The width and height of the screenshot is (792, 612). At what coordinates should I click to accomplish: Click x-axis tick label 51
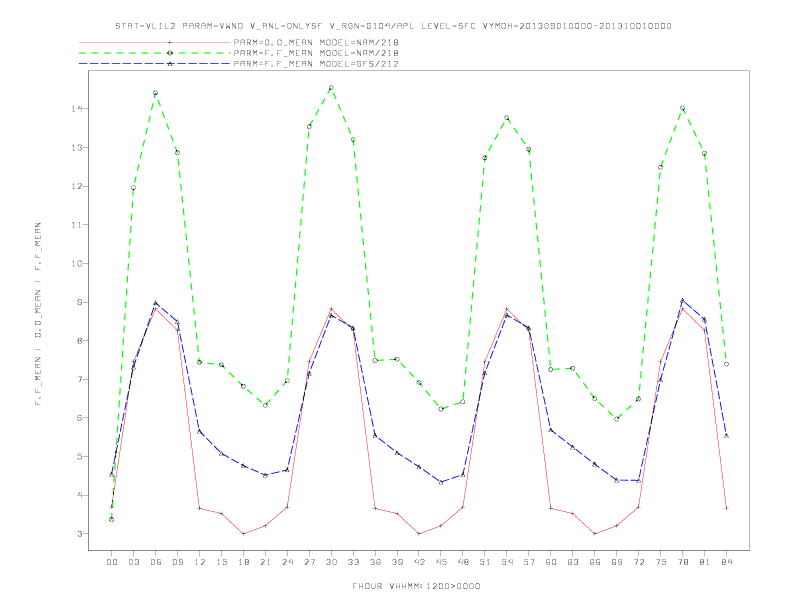coord(485,562)
